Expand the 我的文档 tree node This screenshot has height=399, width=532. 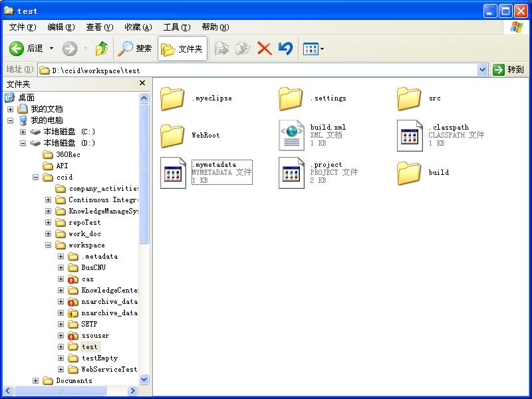point(10,109)
